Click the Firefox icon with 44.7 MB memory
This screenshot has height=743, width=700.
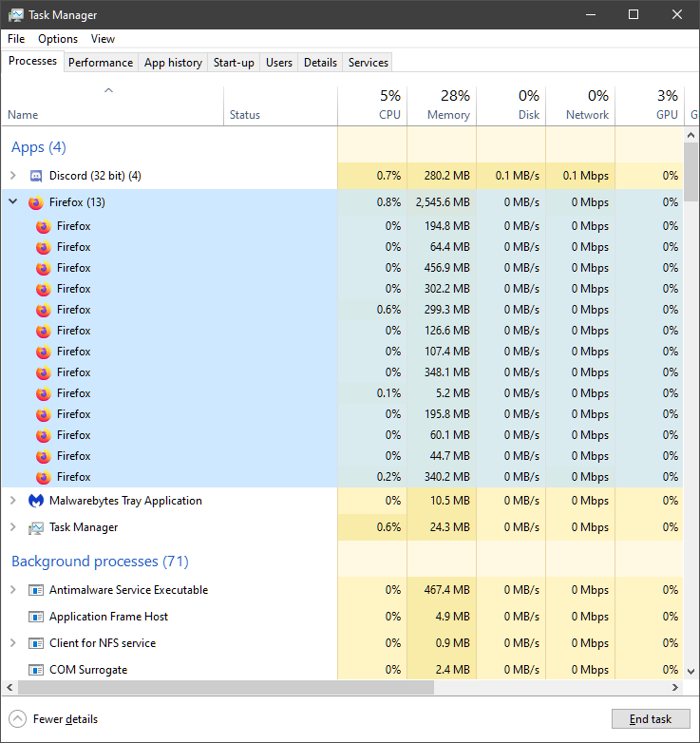pyautogui.click(x=44, y=456)
